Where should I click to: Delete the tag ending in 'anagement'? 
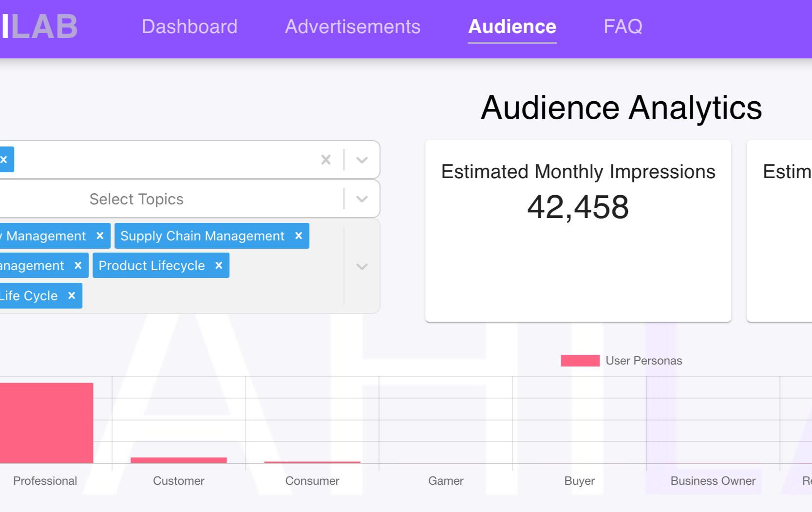pos(78,265)
